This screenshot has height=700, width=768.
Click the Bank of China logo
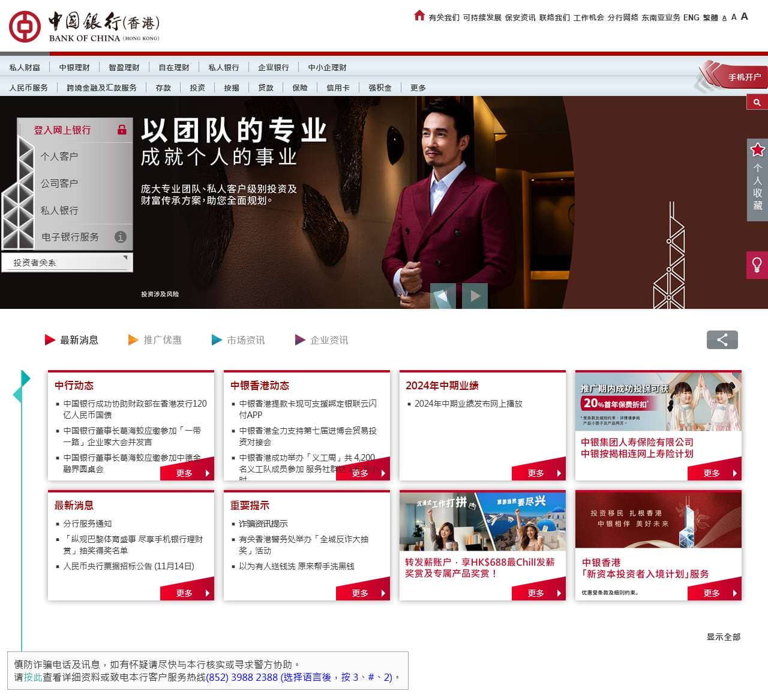click(x=85, y=27)
